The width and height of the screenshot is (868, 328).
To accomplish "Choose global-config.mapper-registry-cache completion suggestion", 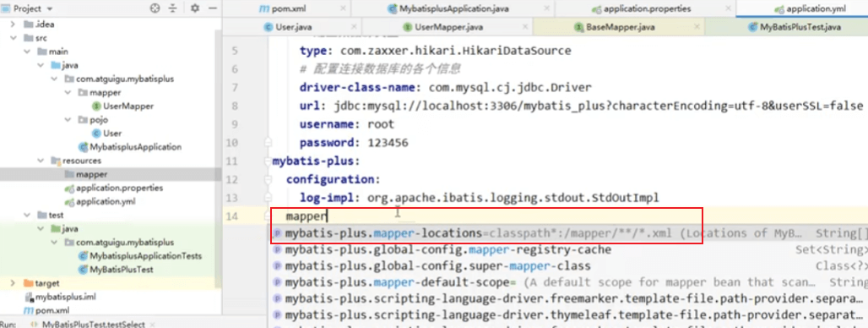I will point(568,250).
